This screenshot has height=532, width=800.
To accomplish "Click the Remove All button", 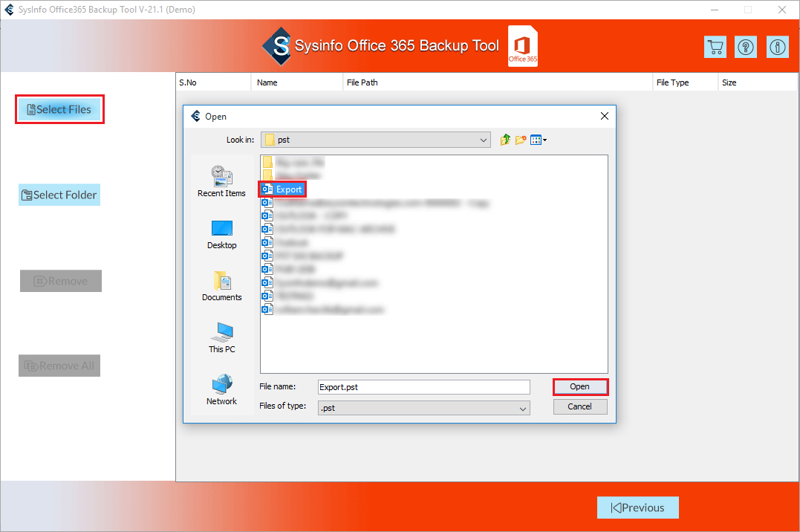I will point(59,366).
